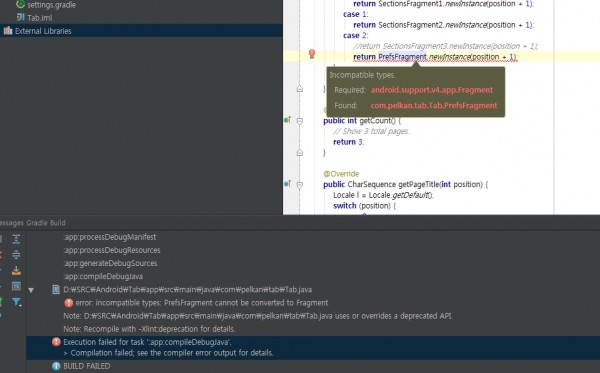Collapse the getPageTitle method fold marker
The width and height of the screenshot is (600, 373).
click(300, 185)
